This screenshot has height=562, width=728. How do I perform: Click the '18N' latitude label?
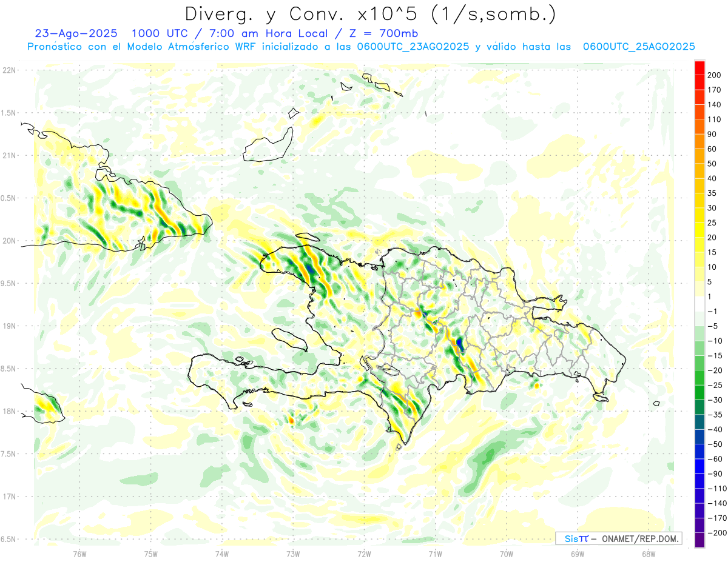click(9, 412)
